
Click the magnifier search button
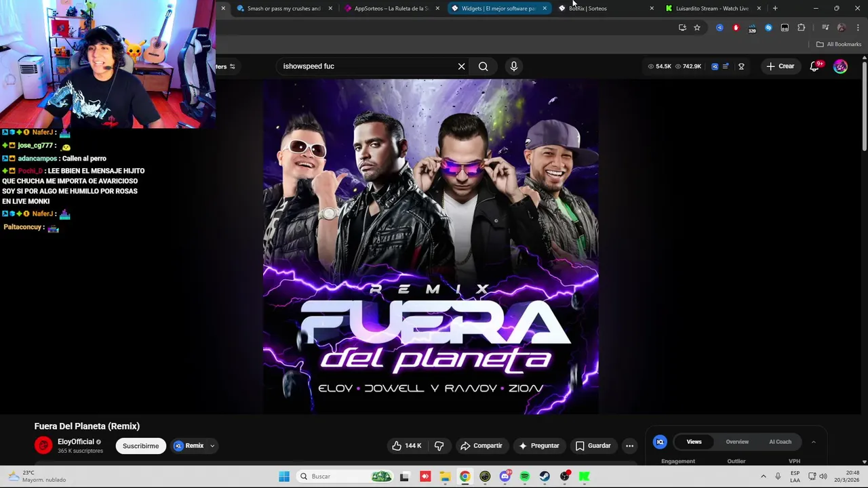(x=483, y=66)
